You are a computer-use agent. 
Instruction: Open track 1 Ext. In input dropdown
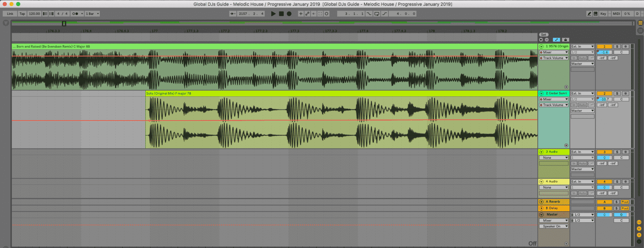pos(582,47)
